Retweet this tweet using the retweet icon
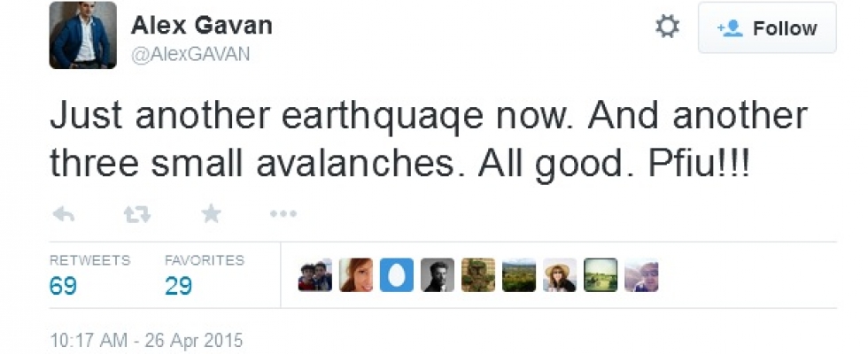Viewport: 868px width, 354px height. (136, 213)
